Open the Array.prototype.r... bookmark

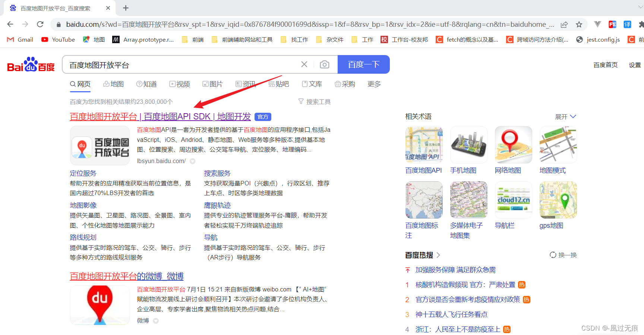143,39
